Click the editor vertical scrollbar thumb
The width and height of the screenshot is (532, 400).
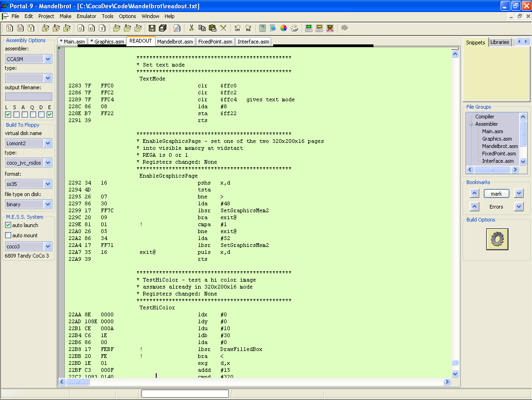point(455,363)
